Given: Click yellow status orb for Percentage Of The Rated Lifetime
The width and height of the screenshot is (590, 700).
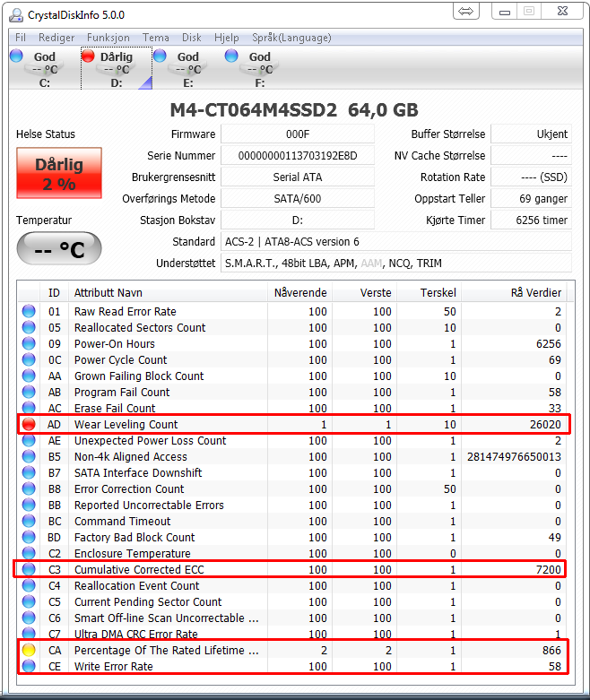Looking at the screenshot, I should tap(29, 650).
